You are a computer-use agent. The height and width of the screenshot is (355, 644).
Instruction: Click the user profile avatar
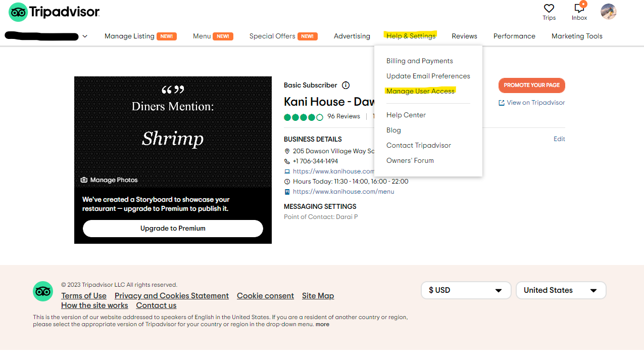[x=608, y=12]
